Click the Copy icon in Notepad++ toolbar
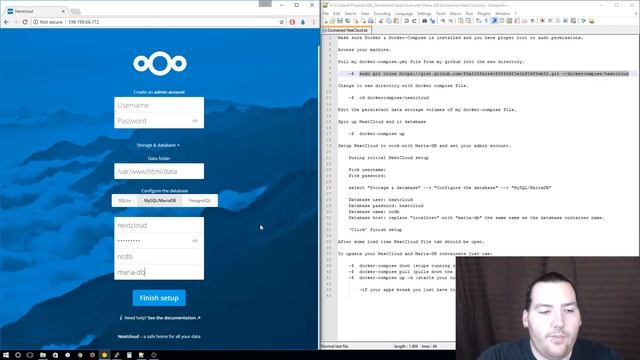Viewport: 640px width, 360px height. pyautogui.click(x=389, y=21)
